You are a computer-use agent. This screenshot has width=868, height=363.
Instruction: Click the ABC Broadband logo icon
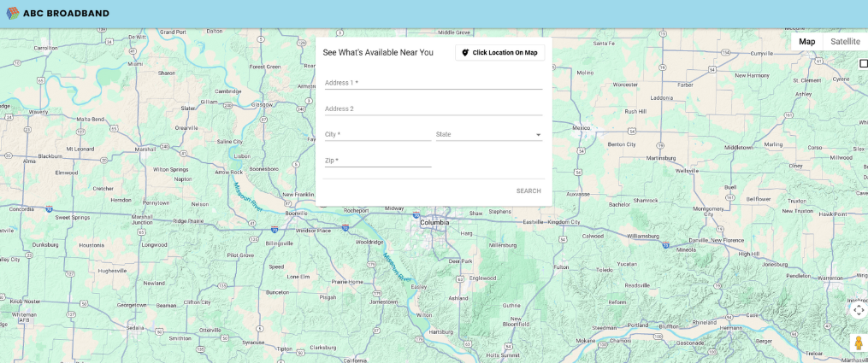(x=12, y=13)
